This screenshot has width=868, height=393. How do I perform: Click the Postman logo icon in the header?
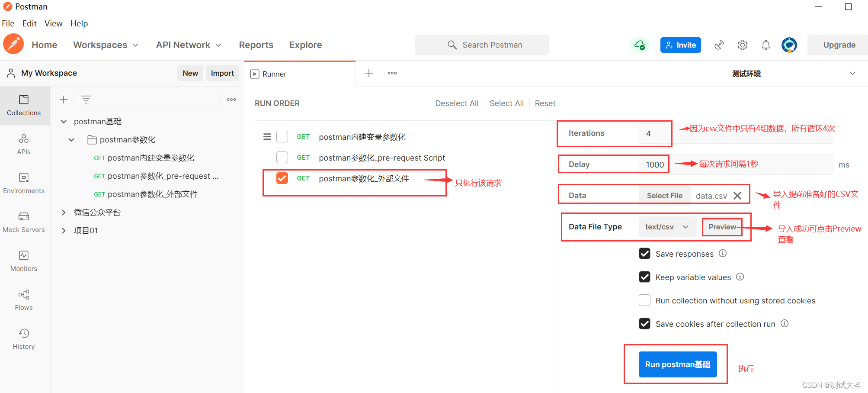[x=13, y=44]
